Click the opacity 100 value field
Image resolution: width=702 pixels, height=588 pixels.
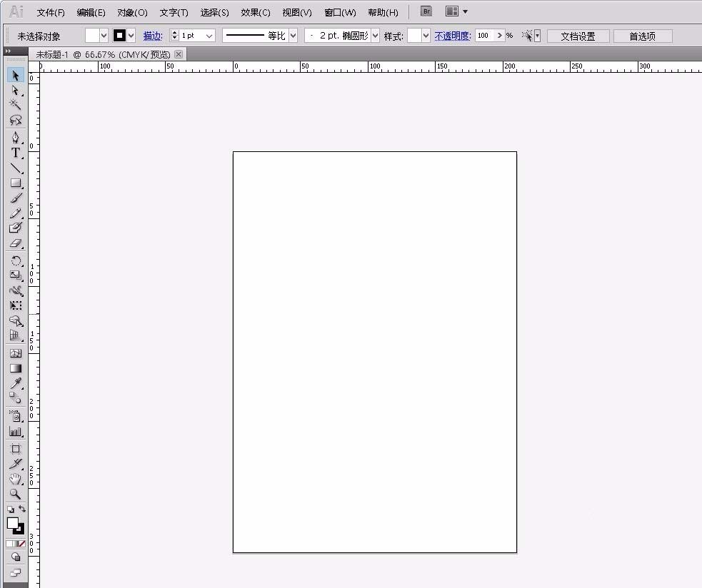click(484, 36)
